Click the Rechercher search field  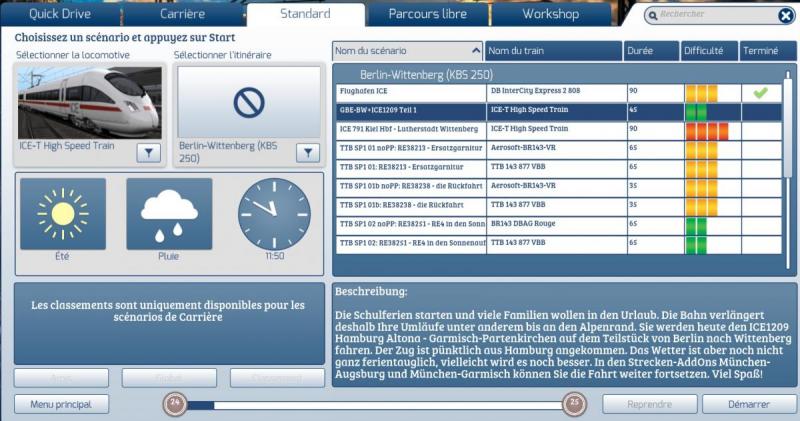[x=715, y=15]
